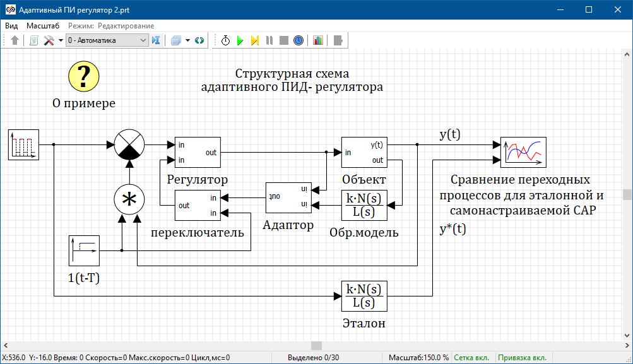Toggle snapping via 'Привязка вкл.' status
The width and height of the screenshot is (633, 364).
523,358
